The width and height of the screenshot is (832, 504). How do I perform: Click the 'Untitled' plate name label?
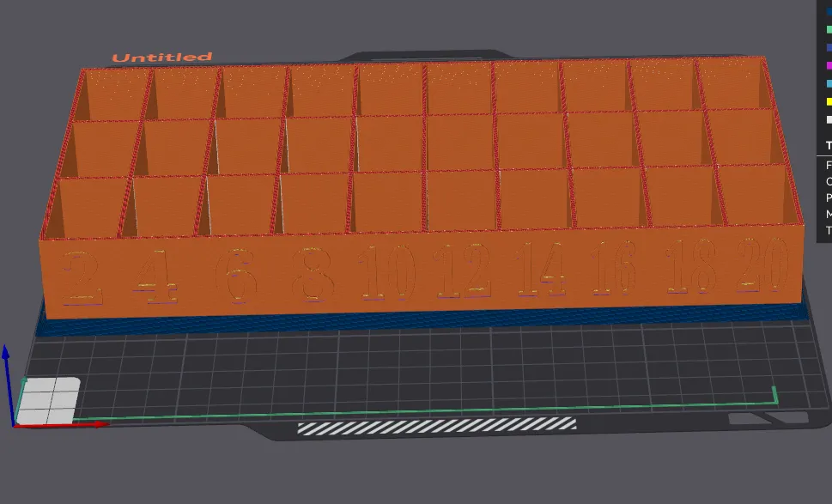pyautogui.click(x=162, y=57)
